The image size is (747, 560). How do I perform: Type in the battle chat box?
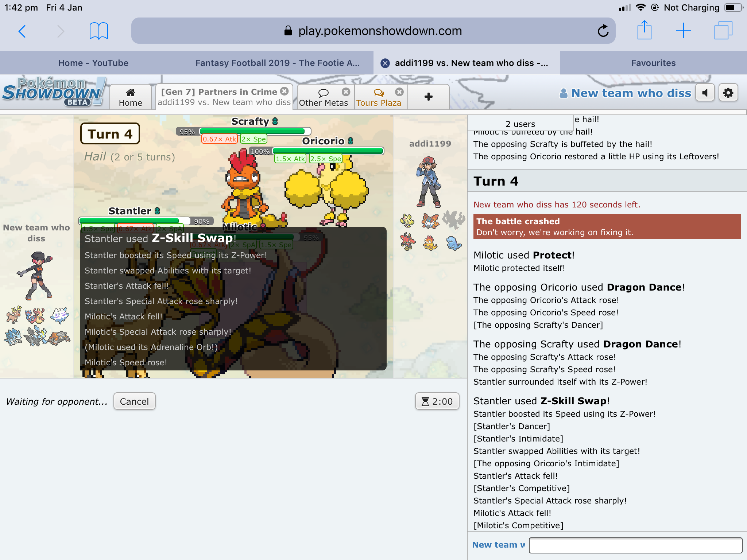[635, 545]
